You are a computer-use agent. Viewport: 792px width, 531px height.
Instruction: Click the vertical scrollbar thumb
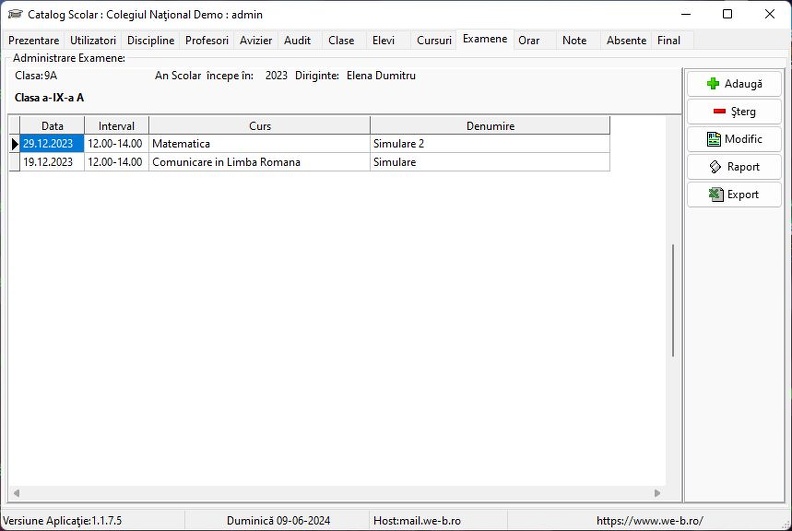point(673,301)
